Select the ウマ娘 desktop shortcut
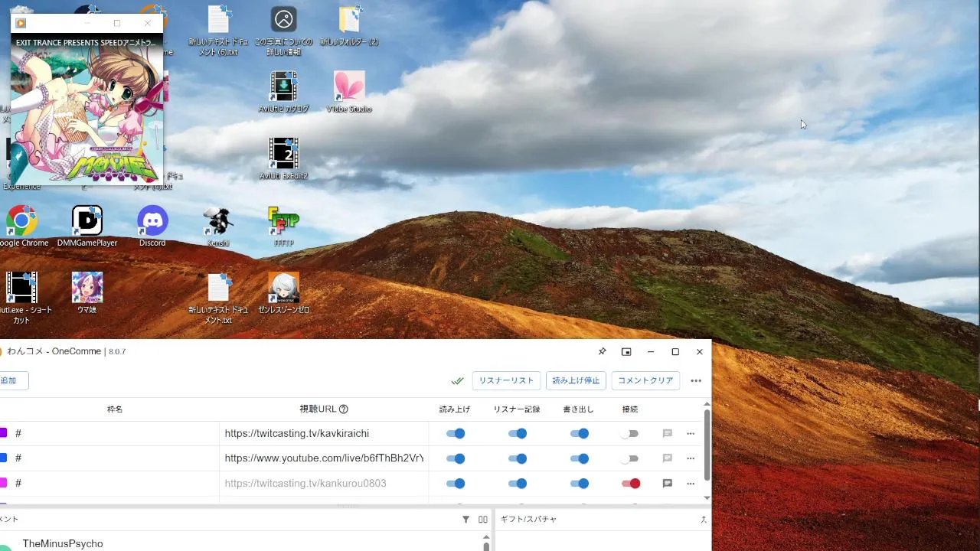 pos(87,294)
